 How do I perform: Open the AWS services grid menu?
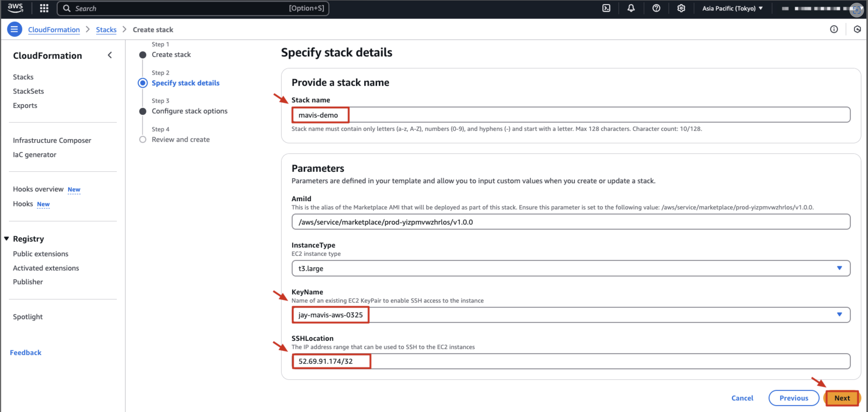click(x=44, y=8)
